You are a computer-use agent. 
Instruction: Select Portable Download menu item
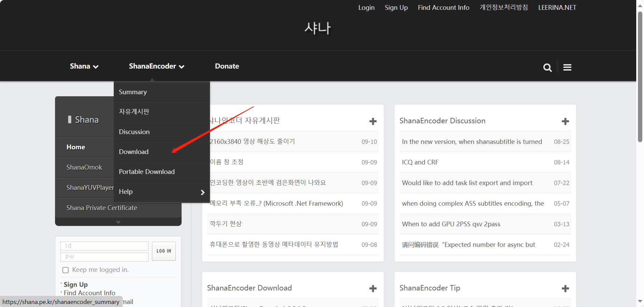[146, 172]
